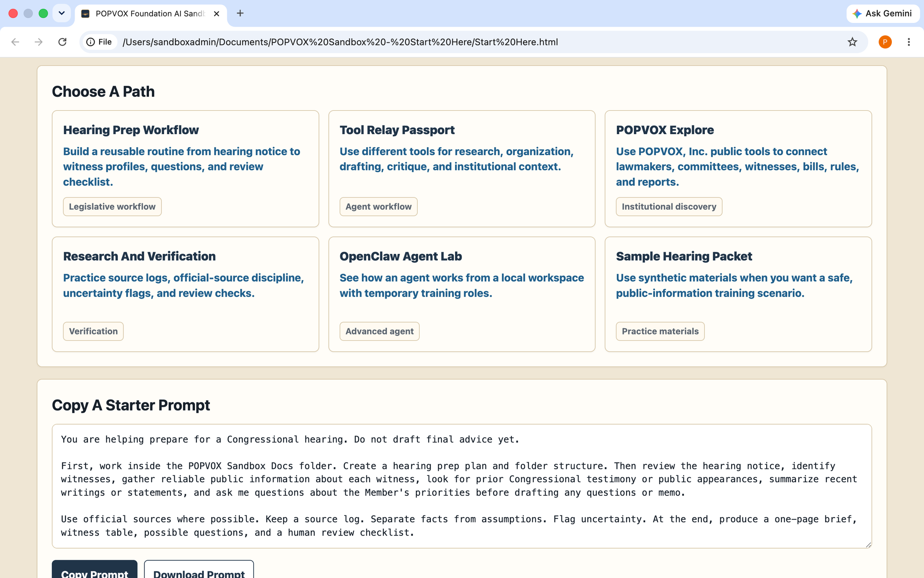Screen dimensions: 924x578
Task: Click the description starting 'Use synthetic materials'
Action: click(x=734, y=285)
